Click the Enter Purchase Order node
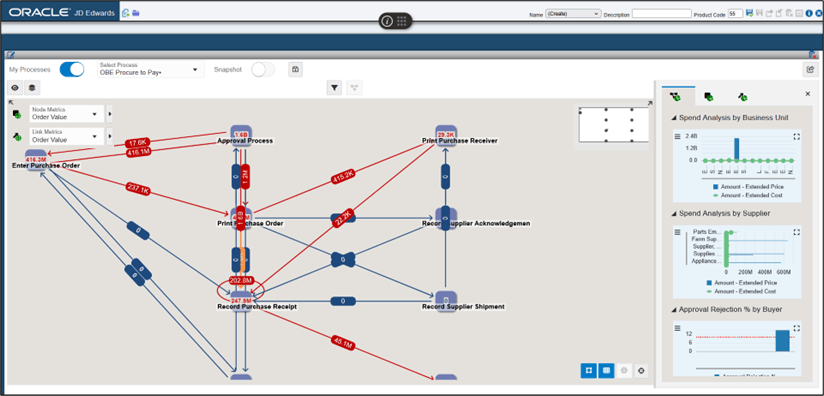The height and width of the screenshot is (396, 824). point(36,159)
